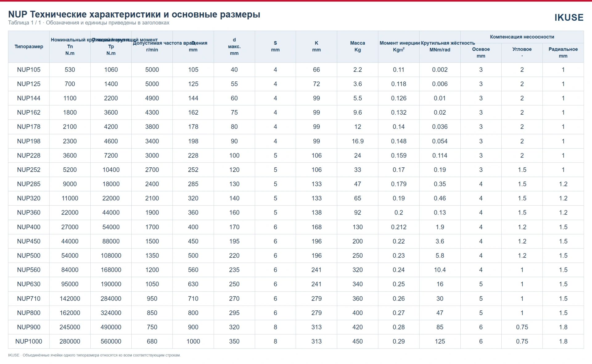This screenshot has width=592, height=364.
Task: Select the NUP800 row label
Action: pos(29,313)
